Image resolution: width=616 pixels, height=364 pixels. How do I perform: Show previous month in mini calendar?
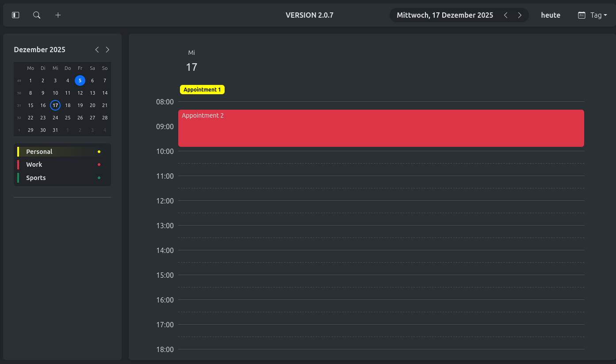(x=97, y=50)
